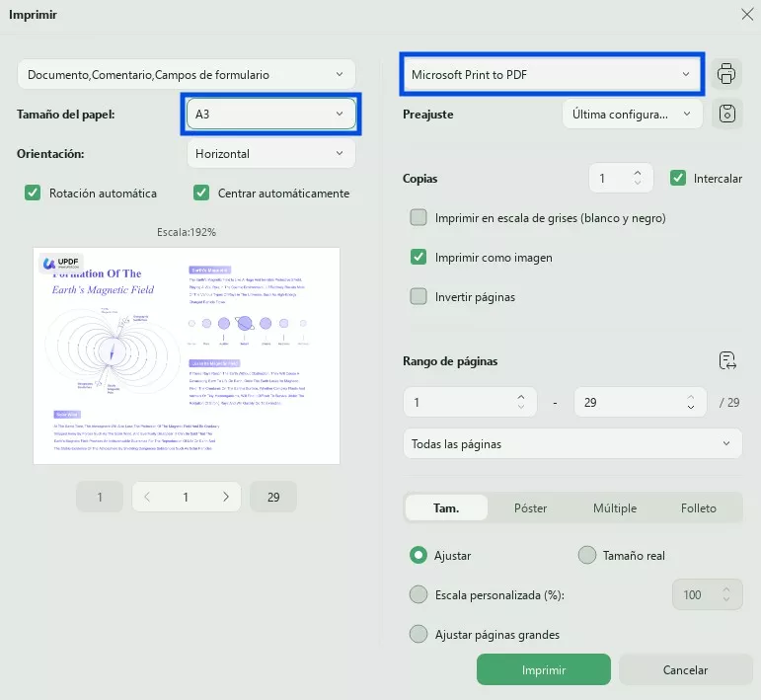
Task: Increase custom scale 100 with up arrow
Action: coord(726,589)
